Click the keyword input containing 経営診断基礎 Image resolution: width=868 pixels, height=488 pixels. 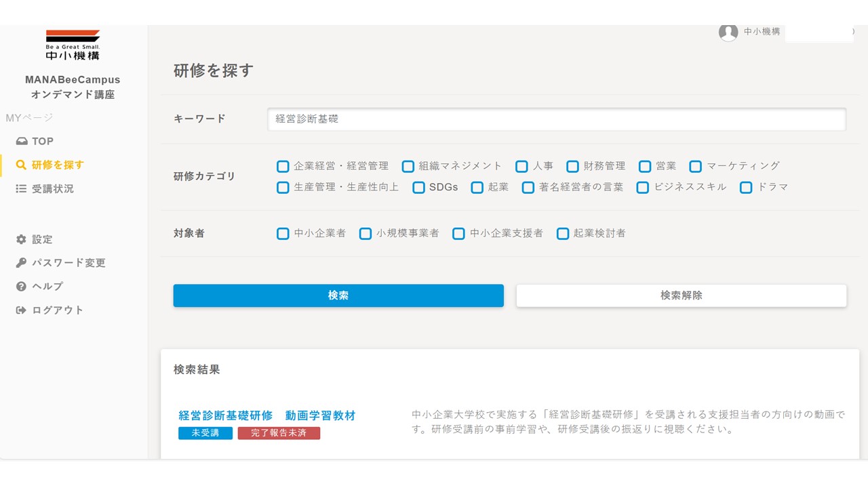point(557,119)
